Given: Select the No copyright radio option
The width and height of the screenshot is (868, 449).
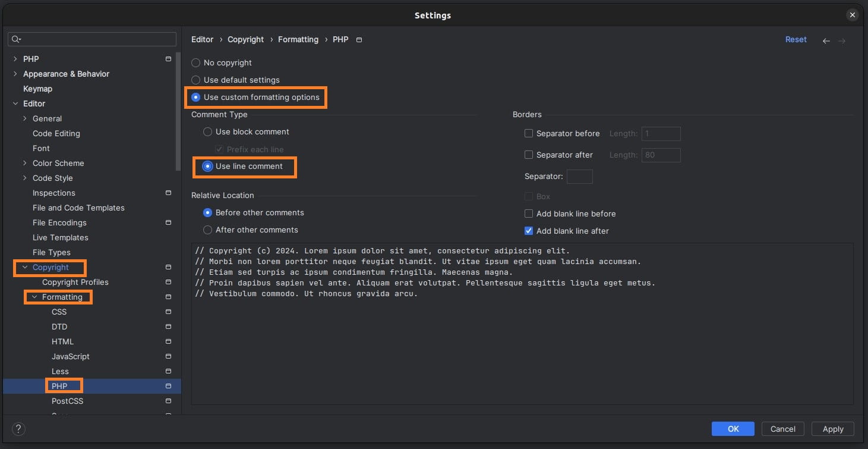Looking at the screenshot, I should coord(195,62).
